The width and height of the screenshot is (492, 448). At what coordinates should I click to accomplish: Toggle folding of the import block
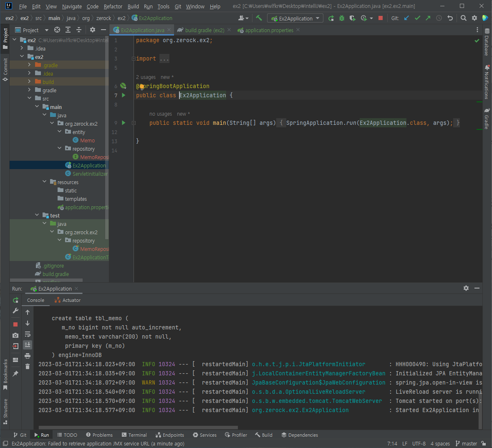(134, 59)
